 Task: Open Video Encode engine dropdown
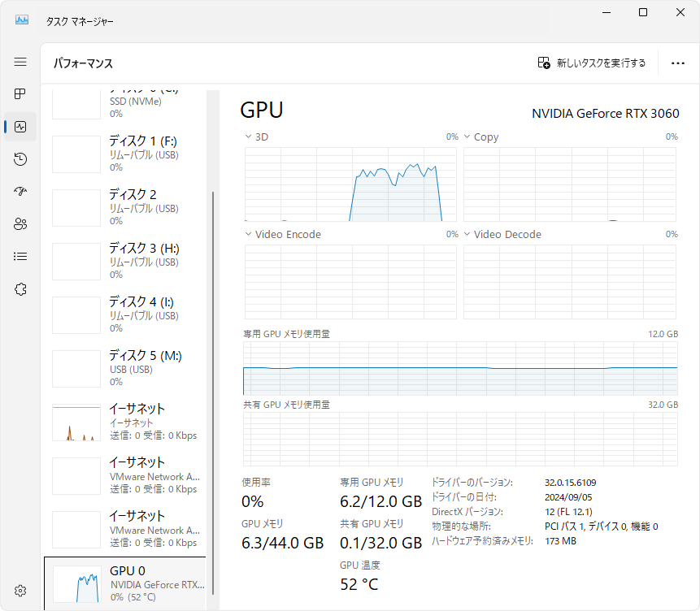pos(283,235)
